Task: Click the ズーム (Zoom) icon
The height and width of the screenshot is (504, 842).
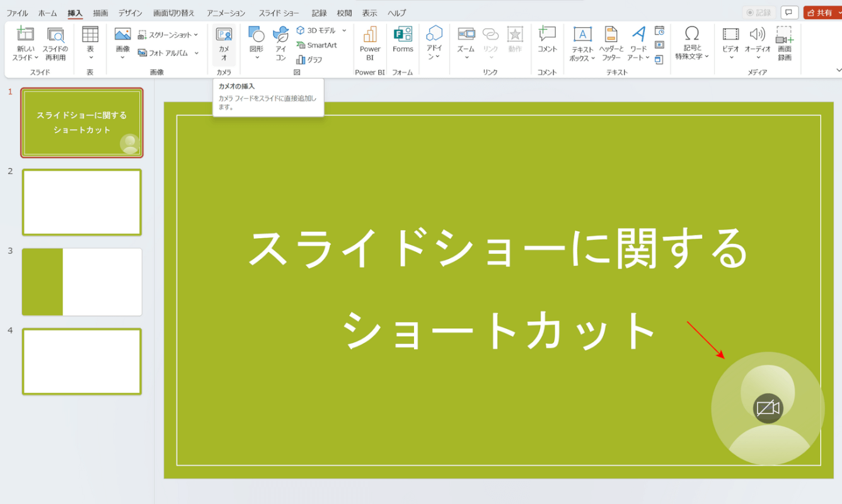Action: (466, 34)
